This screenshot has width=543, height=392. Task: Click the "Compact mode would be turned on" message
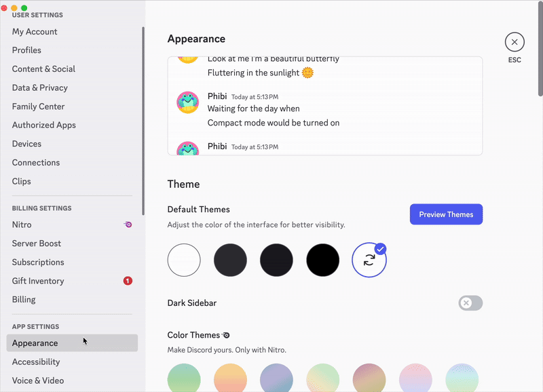[274, 123]
